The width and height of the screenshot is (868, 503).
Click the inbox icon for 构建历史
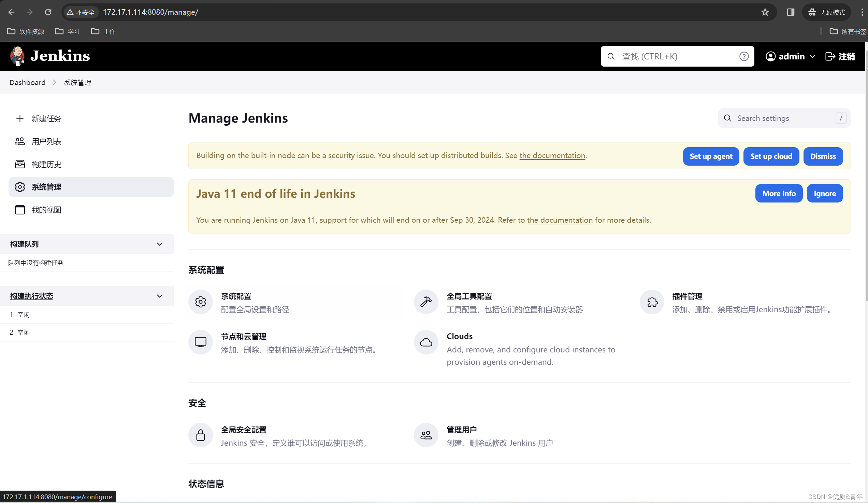(20, 164)
